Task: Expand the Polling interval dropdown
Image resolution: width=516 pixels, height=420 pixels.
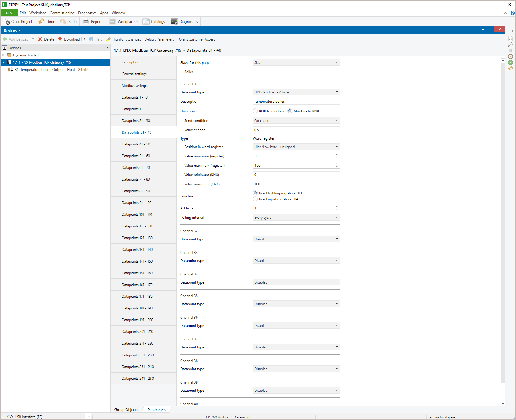Action: (x=296, y=217)
